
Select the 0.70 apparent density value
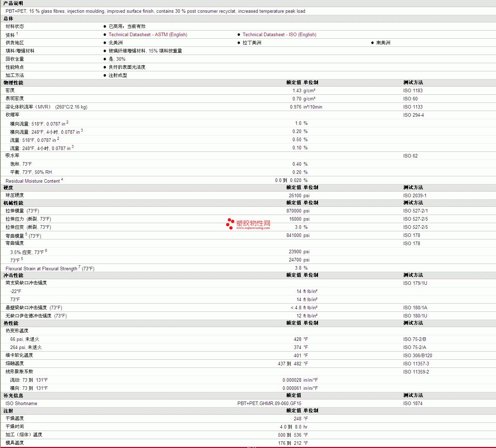pos(297,99)
